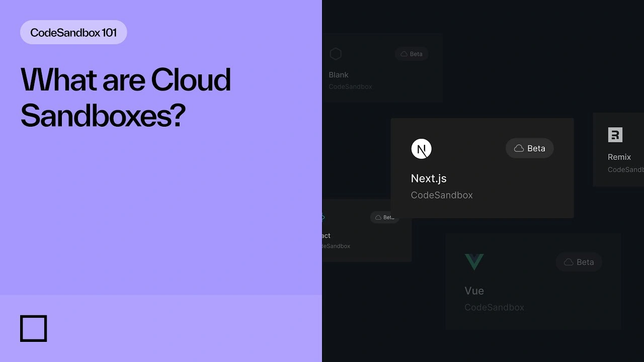Click the cloud icon in Next.js Beta badge

pos(519,148)
